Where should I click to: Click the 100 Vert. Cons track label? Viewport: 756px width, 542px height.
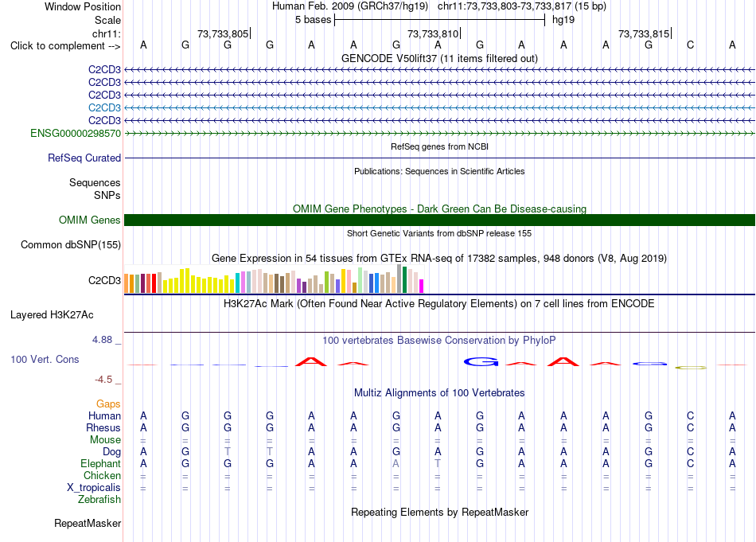click(x=45, y=359)
